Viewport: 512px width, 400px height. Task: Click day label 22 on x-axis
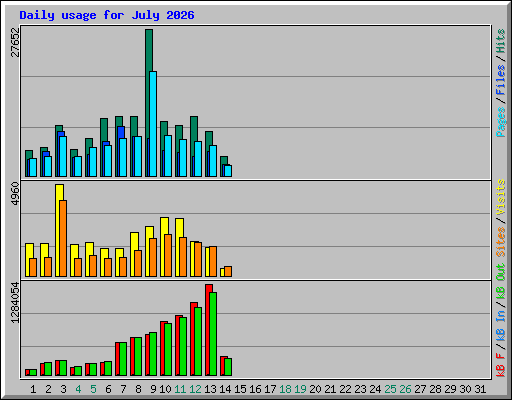pyautogui.click(x=345, y=389)
